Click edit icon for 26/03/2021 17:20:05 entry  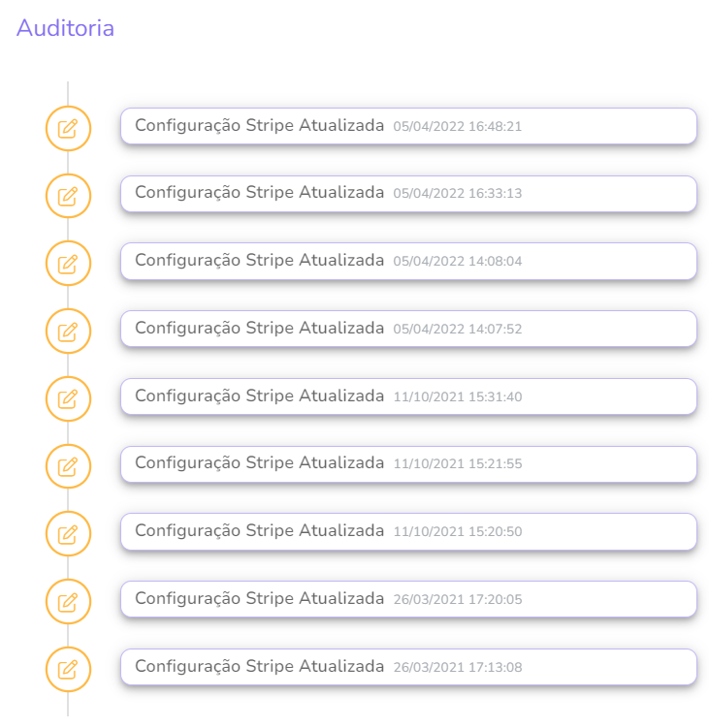point(68,602)
